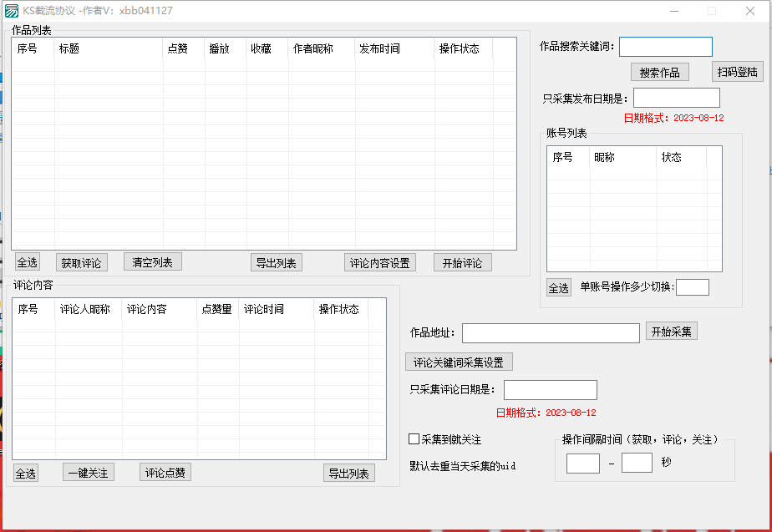Viewport: 772px width, 532px height.
Task: Focus the 单账号操作多少切换 input box
Action: (693, 287)
